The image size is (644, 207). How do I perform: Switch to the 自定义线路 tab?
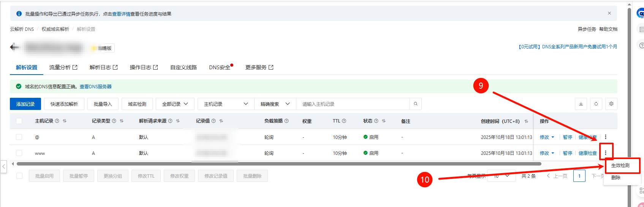coord(184,67)
